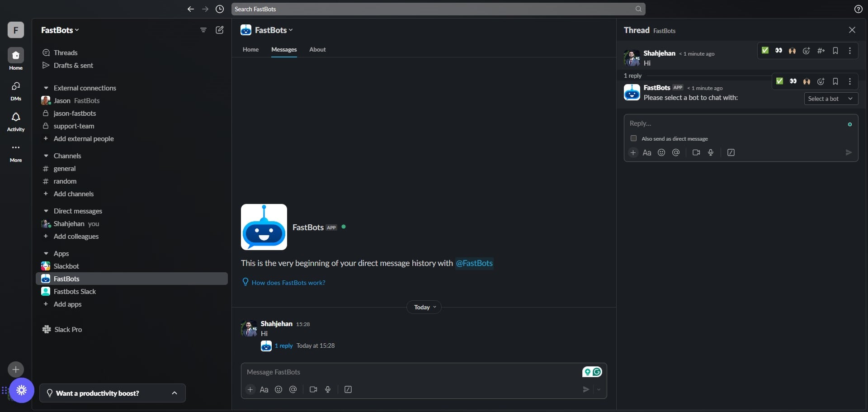Open slash shortcuts in the main composer

348,389
